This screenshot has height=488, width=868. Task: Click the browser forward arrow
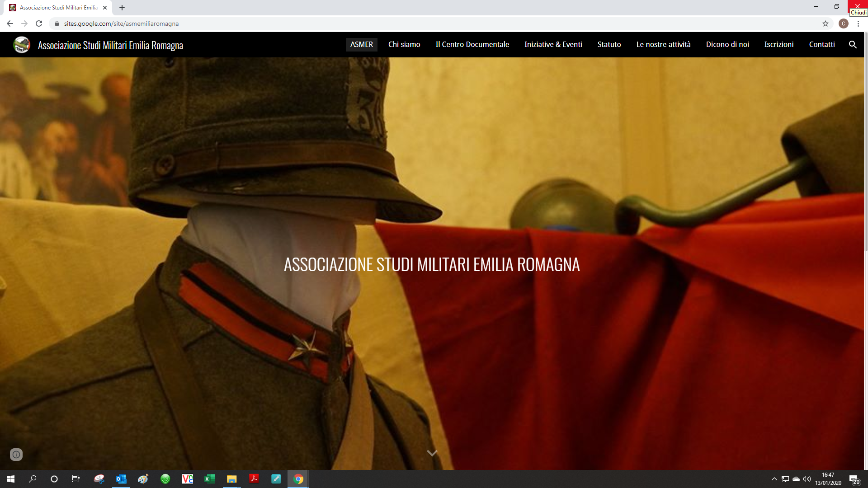point(24,23)
